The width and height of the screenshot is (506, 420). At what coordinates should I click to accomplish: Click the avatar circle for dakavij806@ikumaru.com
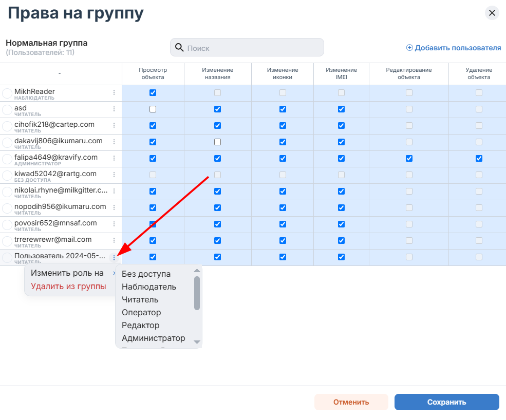tap(7, 143)
